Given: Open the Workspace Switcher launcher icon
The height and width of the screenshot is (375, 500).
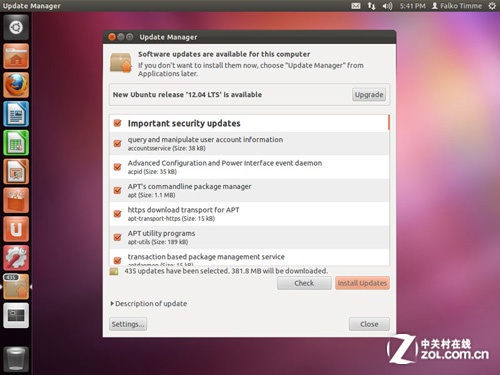Looking at the screenshot, I should pos(16,315).
